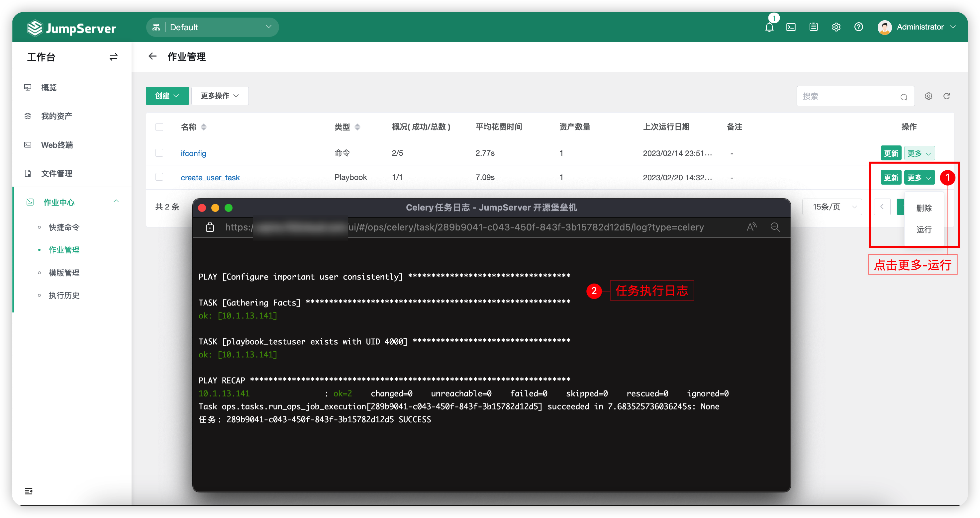The image size is (980, 518).
Task: Collapse the sidebar with bottom menu icon
Action: point(29,491)
